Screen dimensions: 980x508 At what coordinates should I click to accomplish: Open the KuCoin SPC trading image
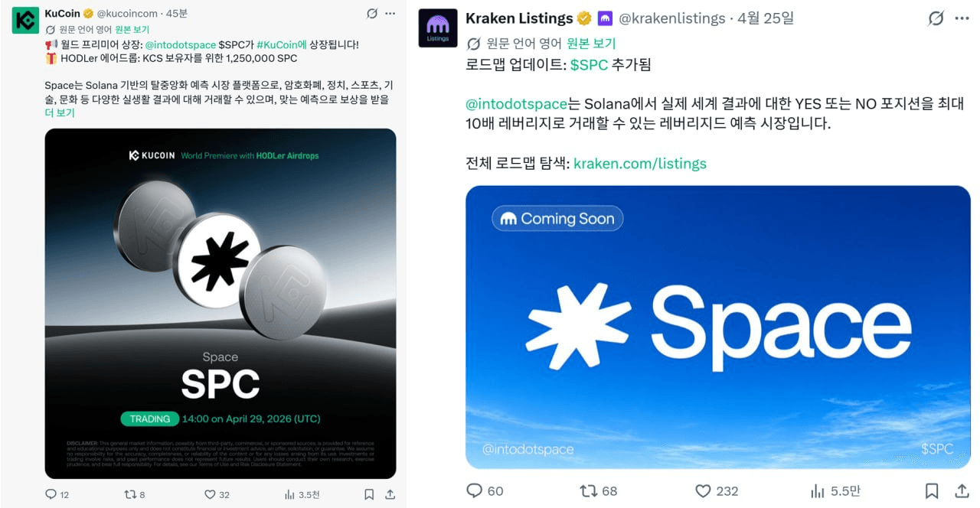220,304
